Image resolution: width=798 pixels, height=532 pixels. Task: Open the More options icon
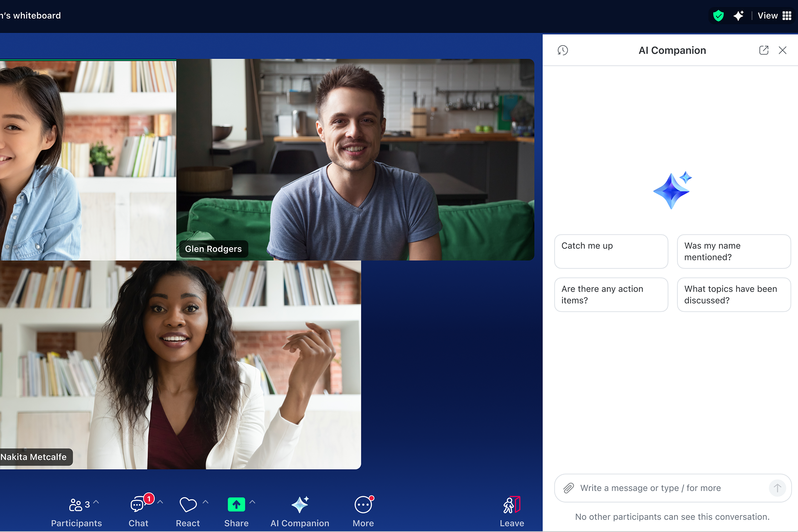(362, 505)
